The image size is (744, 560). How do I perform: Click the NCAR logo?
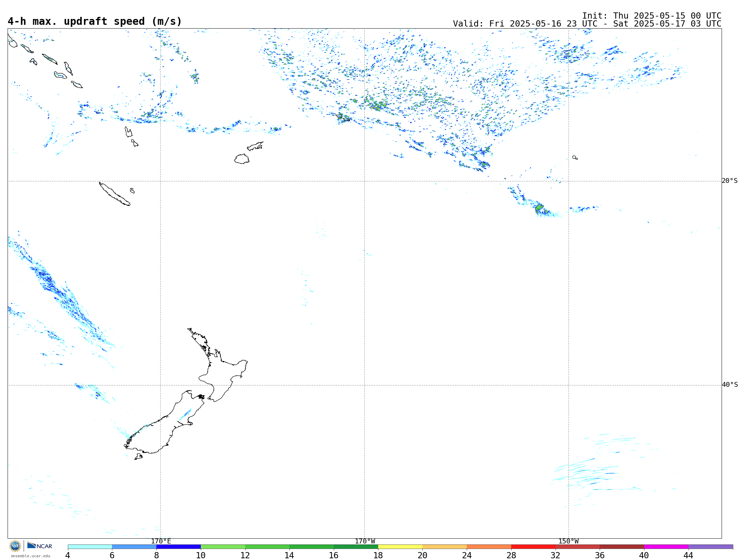coord(40,546)
